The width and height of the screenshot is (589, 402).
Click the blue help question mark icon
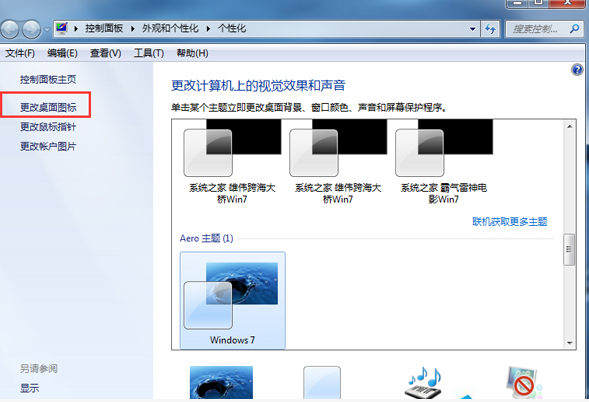(577, 70)
